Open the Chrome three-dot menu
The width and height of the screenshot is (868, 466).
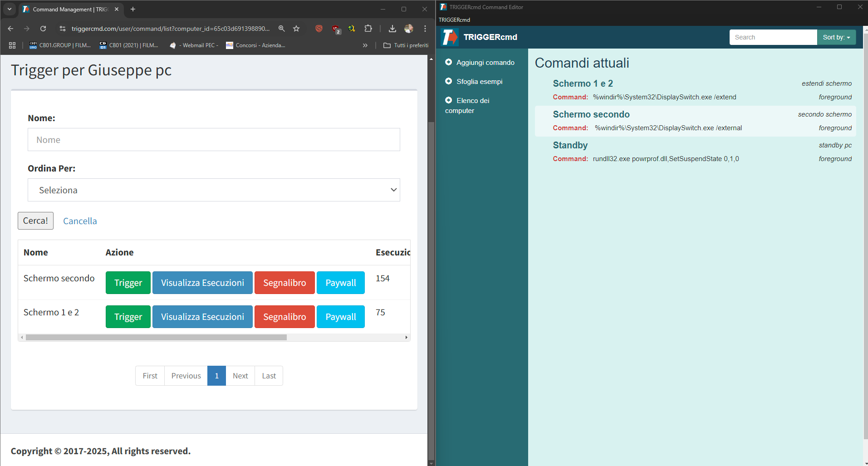pyautogui.click(x=425, y=29)
